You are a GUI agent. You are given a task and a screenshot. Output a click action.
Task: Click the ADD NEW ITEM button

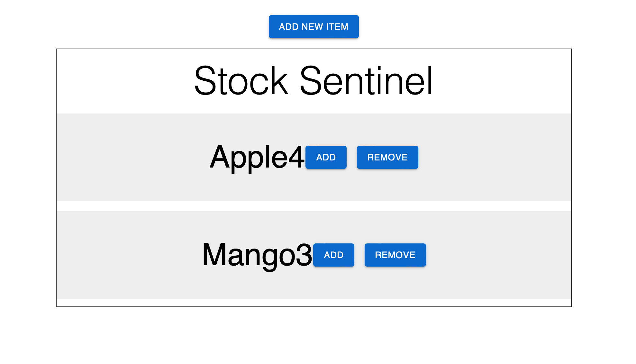tap(313, 27)
